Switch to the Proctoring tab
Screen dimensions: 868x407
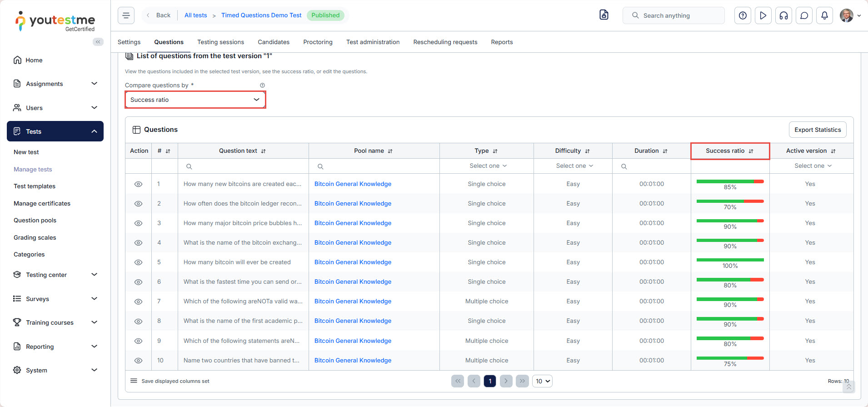coord(318,42)
